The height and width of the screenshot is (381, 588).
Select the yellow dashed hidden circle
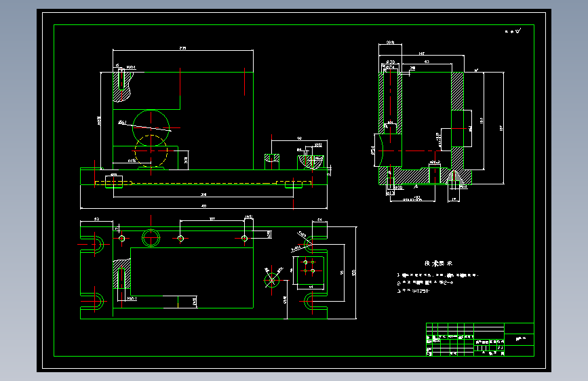tap(151, 151)
